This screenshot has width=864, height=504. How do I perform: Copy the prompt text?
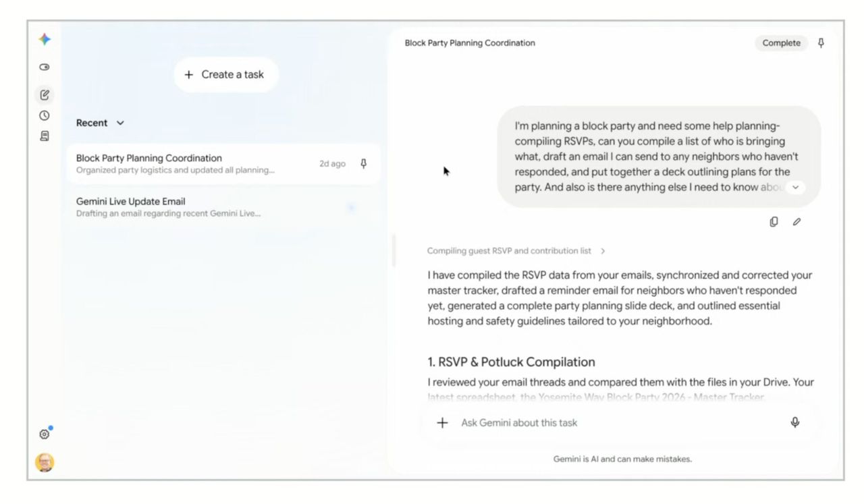tap(774, 221)
